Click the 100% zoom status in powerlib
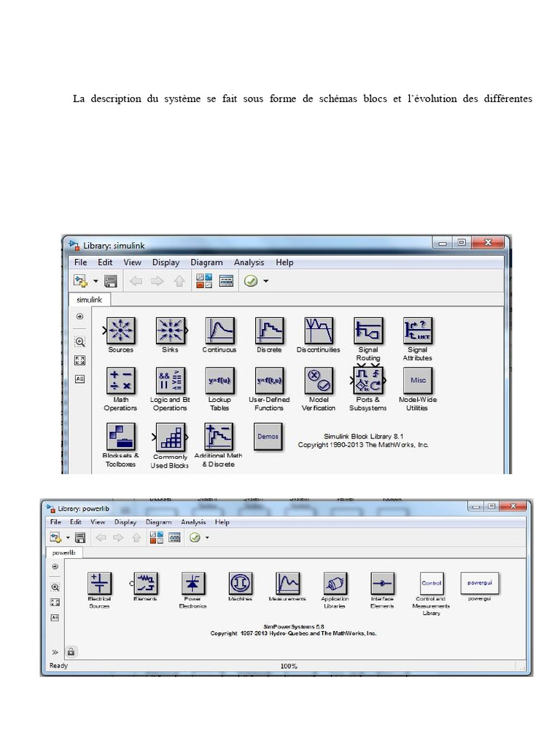 [x=289, y=666]
